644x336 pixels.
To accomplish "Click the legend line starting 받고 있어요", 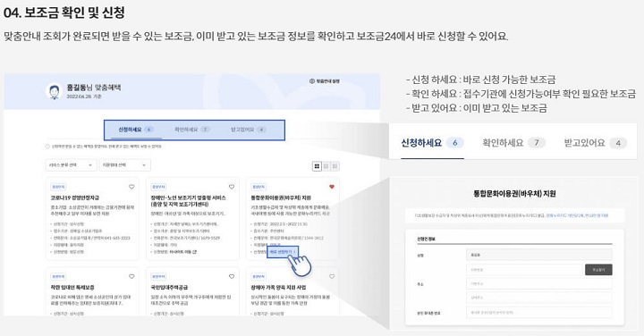I will click(477, 108).
